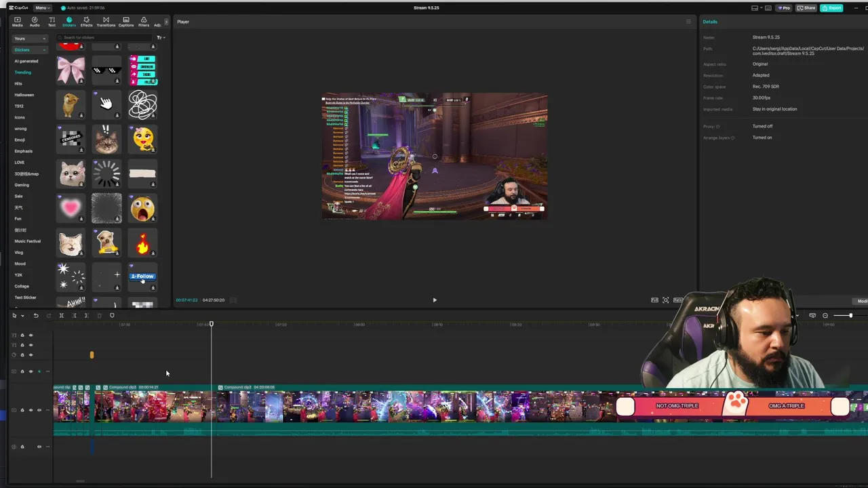The width and height of the screenshot is (868, 488).
Task: Hide the main video track with eye icon
Action: pos(31,410)
